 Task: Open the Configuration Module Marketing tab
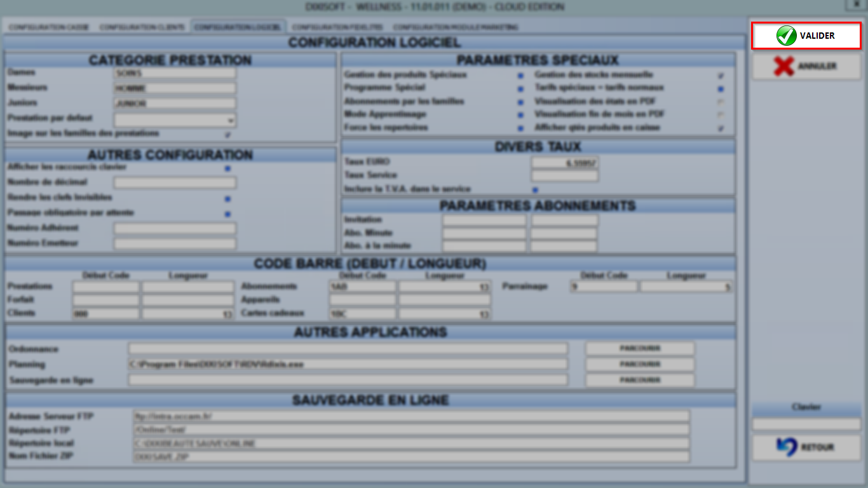(456, 27)
